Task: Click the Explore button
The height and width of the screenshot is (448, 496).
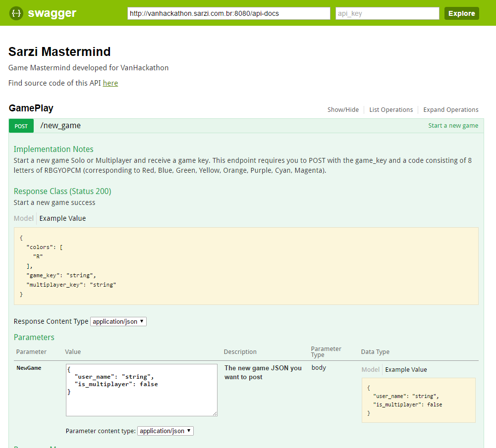Action: click(x=461, y=13)
